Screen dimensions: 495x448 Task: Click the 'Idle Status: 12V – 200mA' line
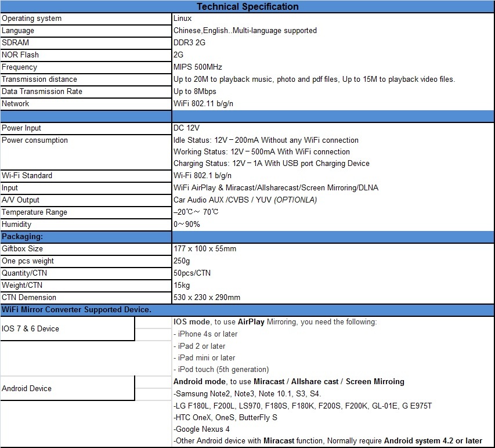coord(266,140)
